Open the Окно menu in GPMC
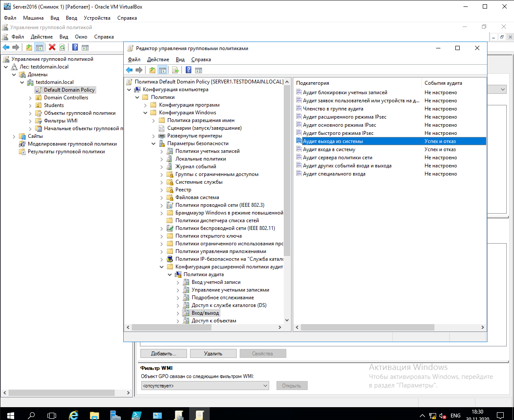 (81, 37)
